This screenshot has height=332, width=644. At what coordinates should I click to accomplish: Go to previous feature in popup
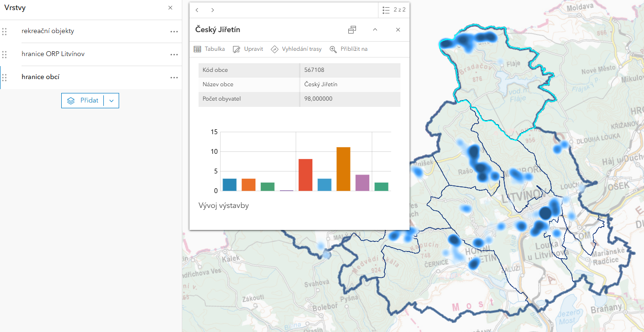(197, 10)
